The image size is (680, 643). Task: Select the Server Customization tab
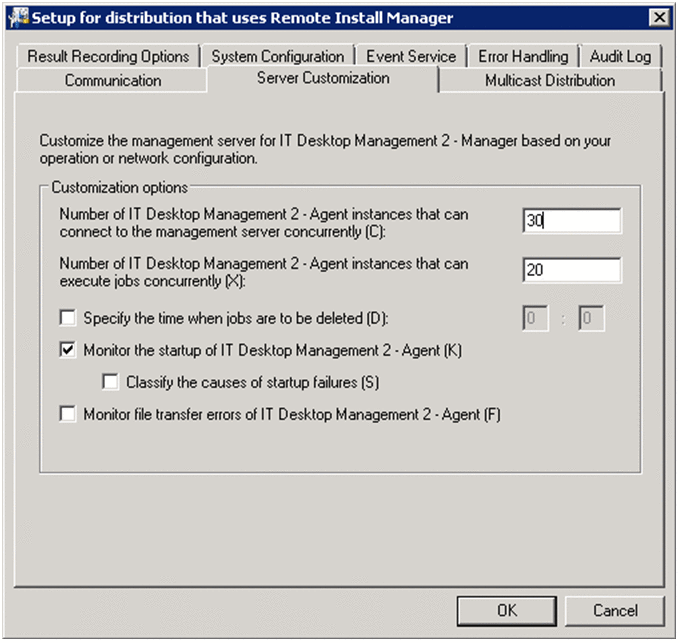pos(323,79)
